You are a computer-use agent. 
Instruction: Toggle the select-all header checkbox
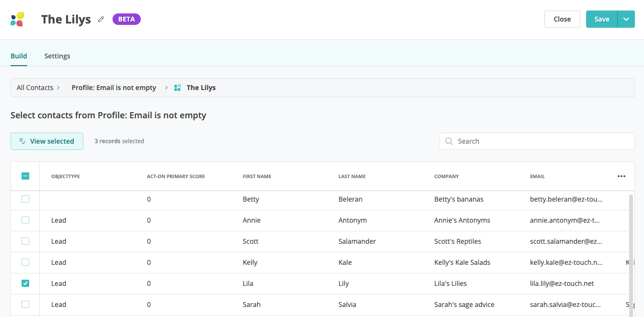tap(25, 176)
